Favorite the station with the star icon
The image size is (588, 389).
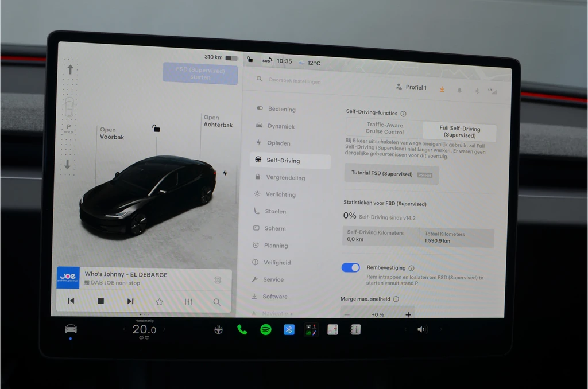point(160,302)
